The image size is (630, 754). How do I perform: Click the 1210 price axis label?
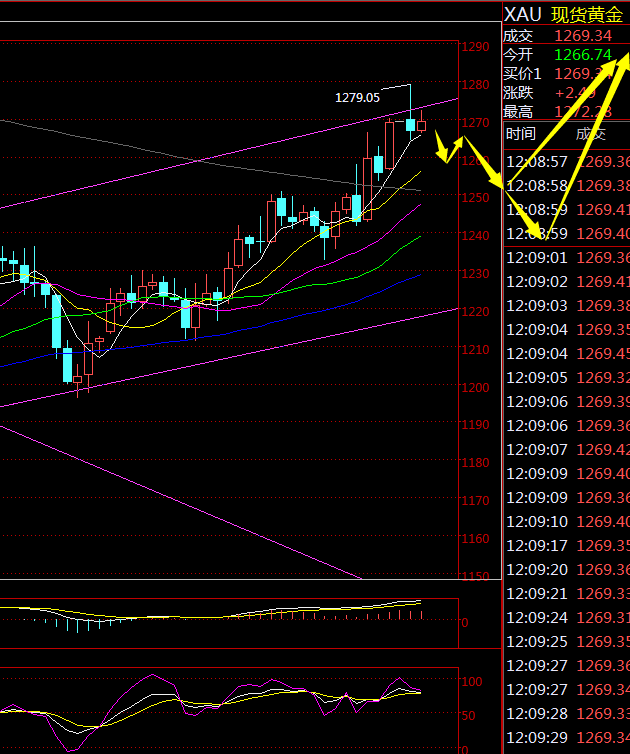(476, 350)
